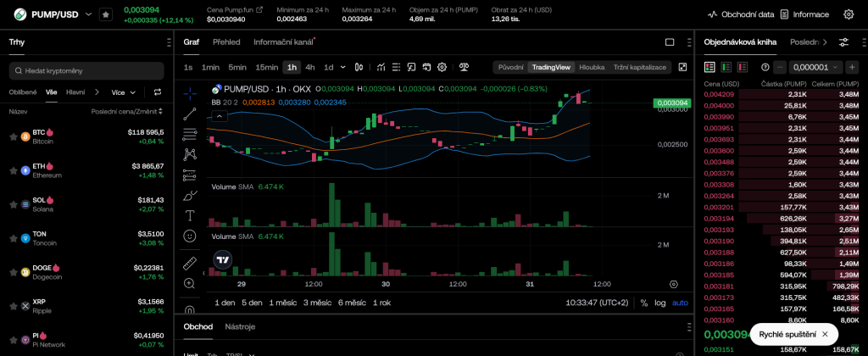The width and height of the screenshot is (868, 356).
Task: Show only bids in order book
Action: pyautogui.click(x=726, y=67)
